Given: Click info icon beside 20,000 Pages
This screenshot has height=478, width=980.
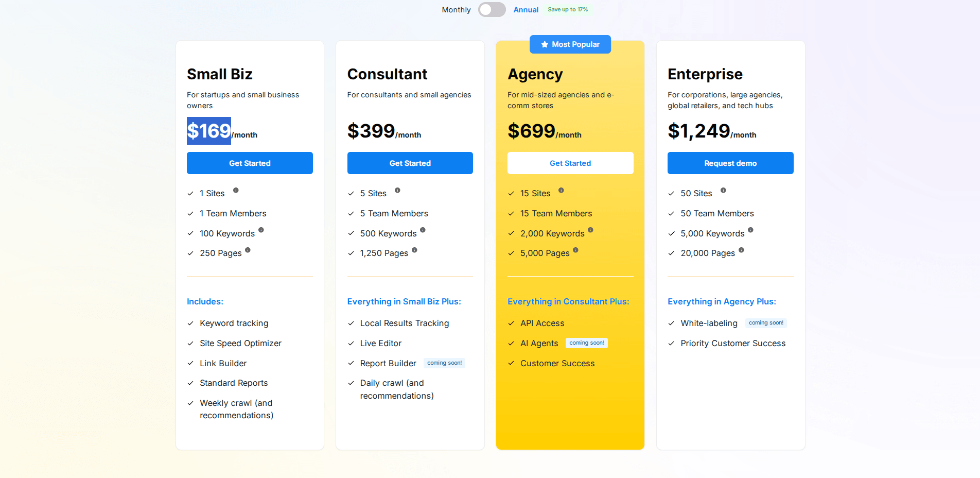Looking at the screenshot, I should point(741,250).
